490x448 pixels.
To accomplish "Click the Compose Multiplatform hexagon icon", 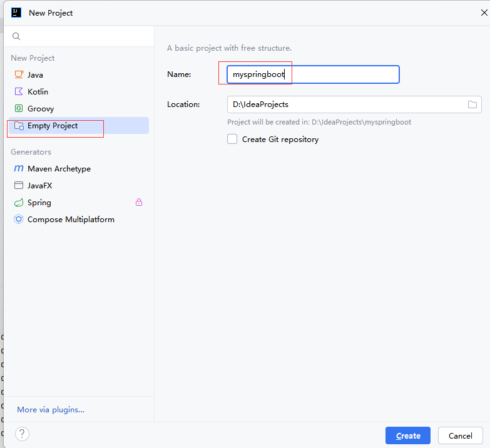I will click(x=19, y=220).
